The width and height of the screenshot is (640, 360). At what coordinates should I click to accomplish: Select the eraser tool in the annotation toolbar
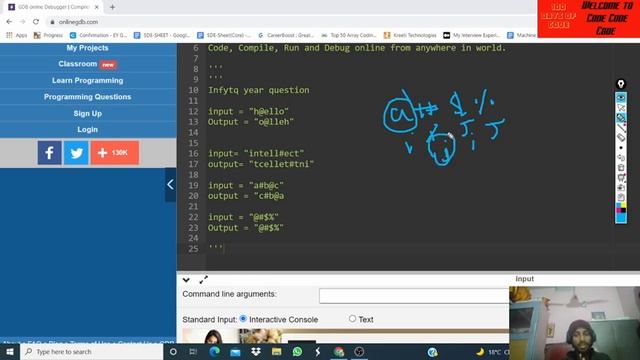click(621, 138)
